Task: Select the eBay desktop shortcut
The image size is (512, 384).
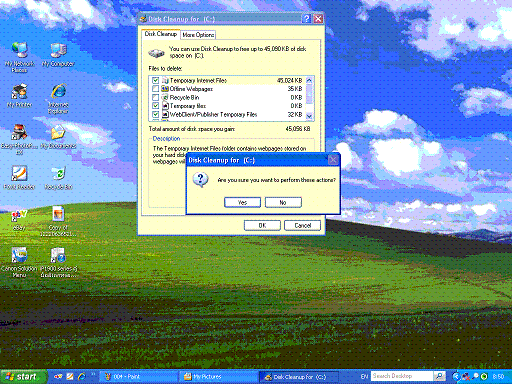Action: [x=19, y=220]
